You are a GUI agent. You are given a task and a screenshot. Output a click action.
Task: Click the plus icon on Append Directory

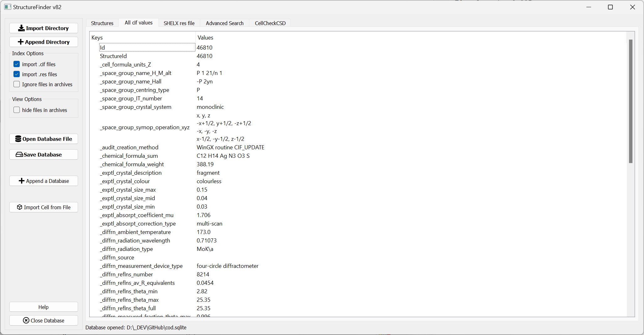[21, 42]
